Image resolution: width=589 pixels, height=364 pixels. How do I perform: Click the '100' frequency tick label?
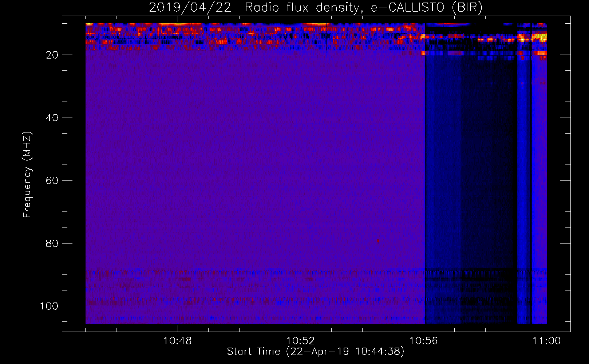[x=49, y=306]
